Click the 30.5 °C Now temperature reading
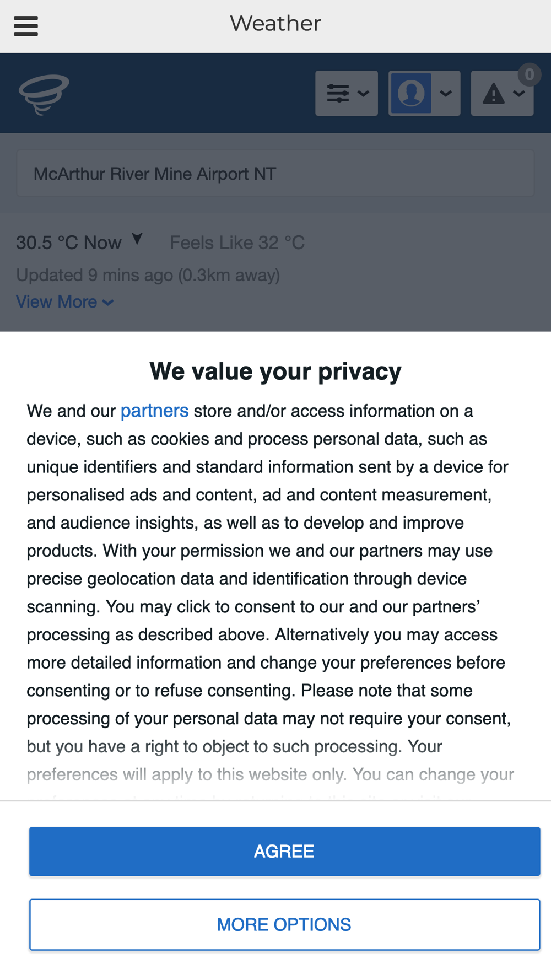The width and height of the screenshot is (551, 980). (68, 243)
